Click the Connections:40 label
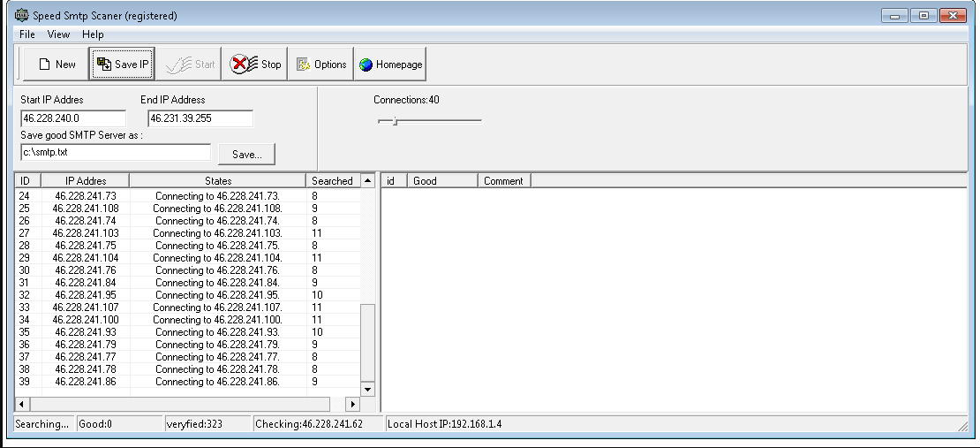The height and width of the screenshot is (448, 980). click(x=406, y=100)
